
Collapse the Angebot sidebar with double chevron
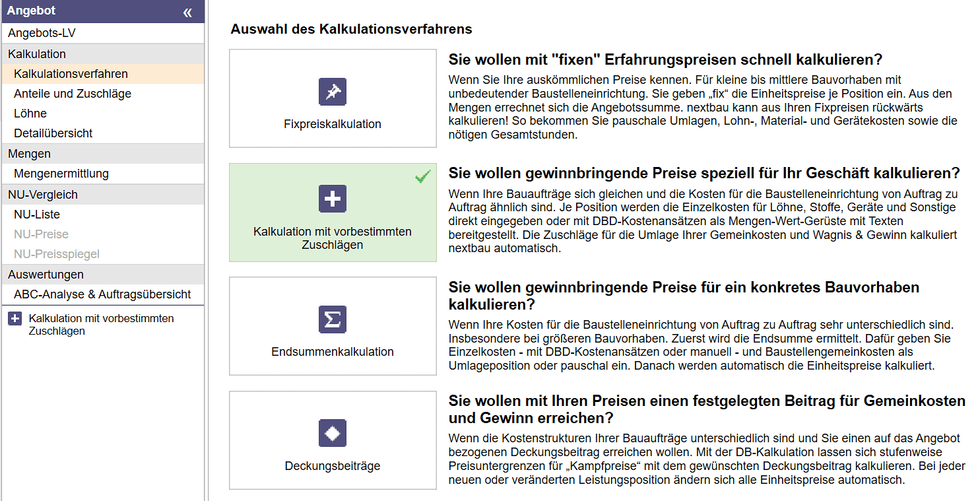(187, 12)
